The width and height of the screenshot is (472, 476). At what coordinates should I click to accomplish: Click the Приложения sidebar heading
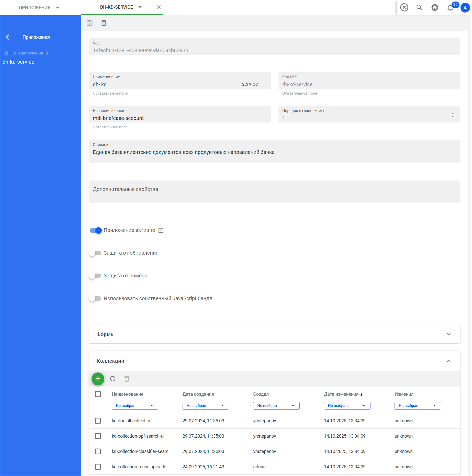click(36, 37)
